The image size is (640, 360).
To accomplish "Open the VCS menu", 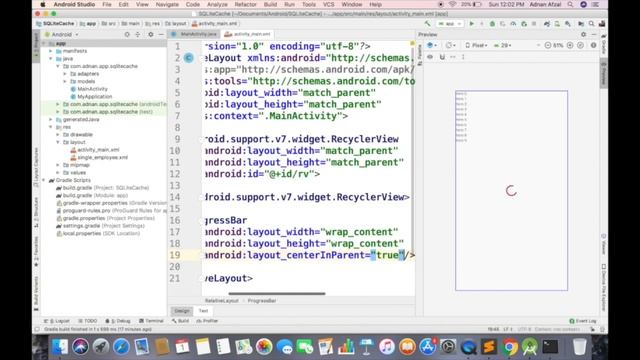I will pos(329,4).
